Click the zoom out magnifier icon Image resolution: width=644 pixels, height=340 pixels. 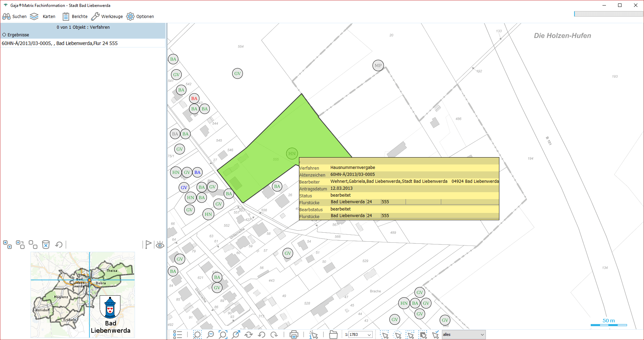pyautogui.click(x=210, y=334)
